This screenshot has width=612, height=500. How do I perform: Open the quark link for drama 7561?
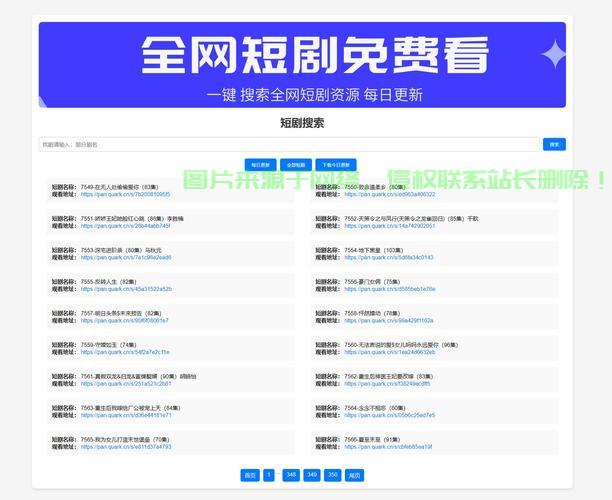(x=126, y=384)
